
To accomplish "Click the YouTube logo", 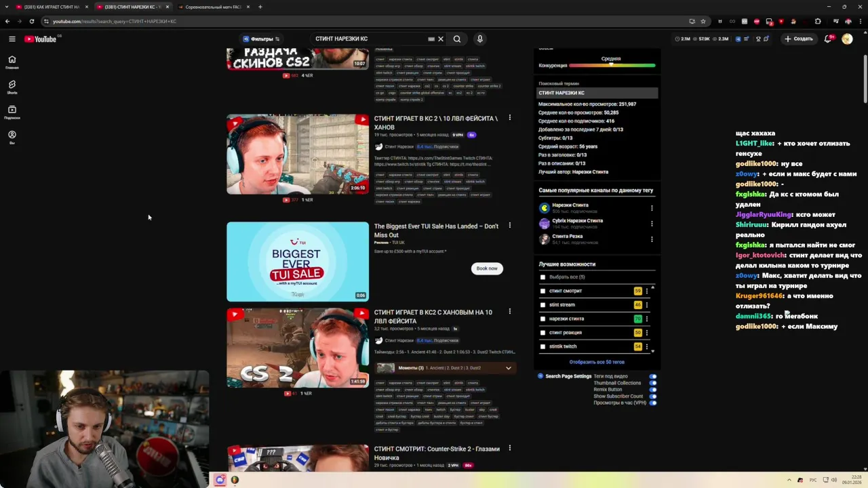I will click(x=41, y=39).
